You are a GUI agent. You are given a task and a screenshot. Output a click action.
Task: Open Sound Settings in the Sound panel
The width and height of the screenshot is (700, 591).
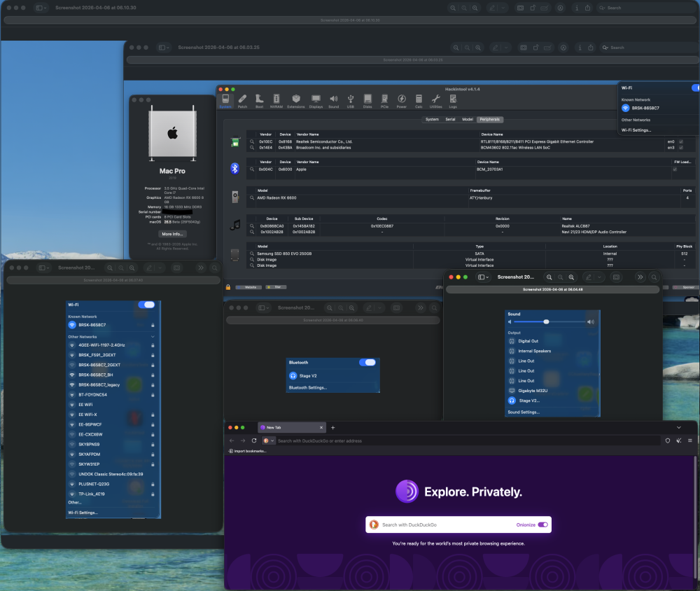524,412
